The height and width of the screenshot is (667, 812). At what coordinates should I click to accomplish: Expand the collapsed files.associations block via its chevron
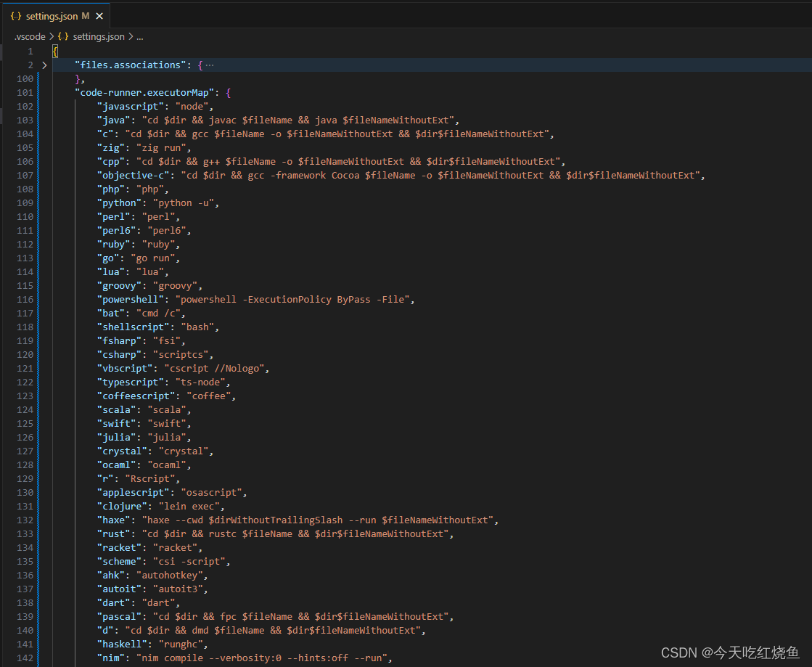[44, 65]
